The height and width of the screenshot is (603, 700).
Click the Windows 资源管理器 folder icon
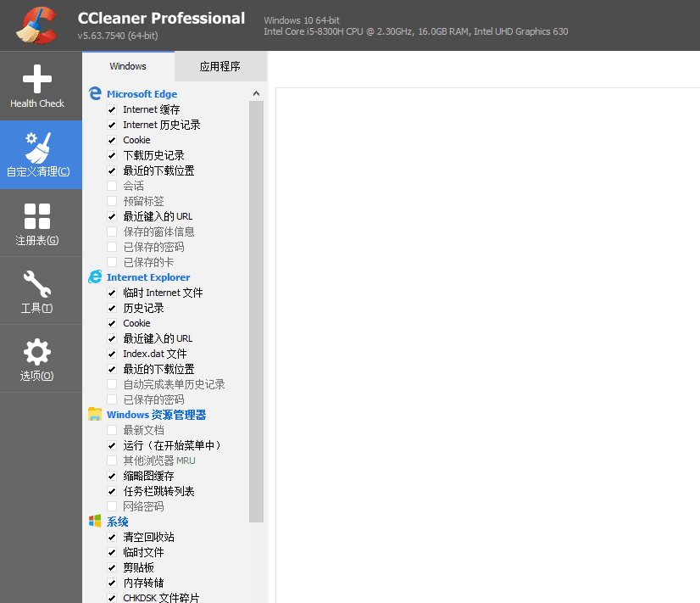(95, 414)
